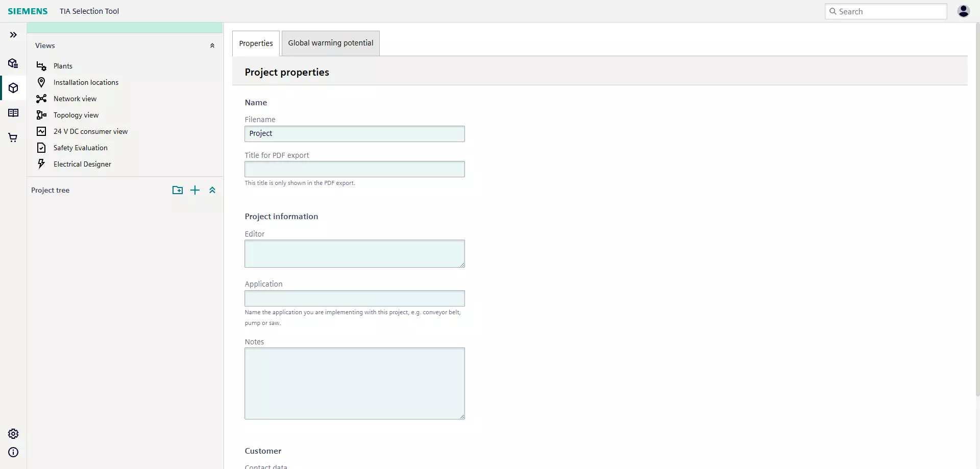
Task: Click the top Search box
Action: coord(886,11)
